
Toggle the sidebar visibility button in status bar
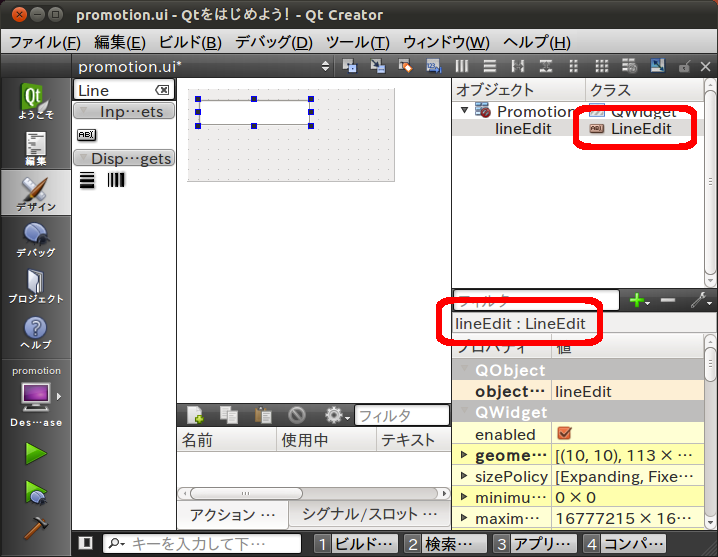click(86, 543)
